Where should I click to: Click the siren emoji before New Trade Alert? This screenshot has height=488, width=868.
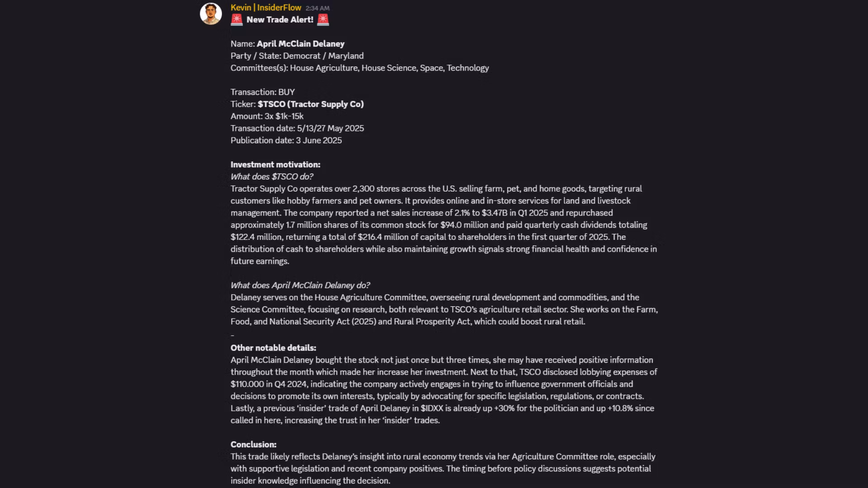tap(236, 20)
